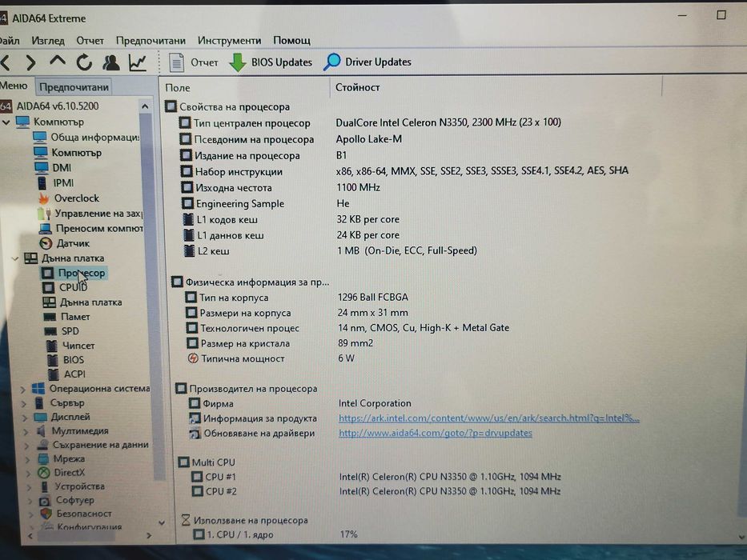Collapse the Дънна платка tree node
Image resolution: width=747 pixels, height=560 pixels.
[15, 258]
